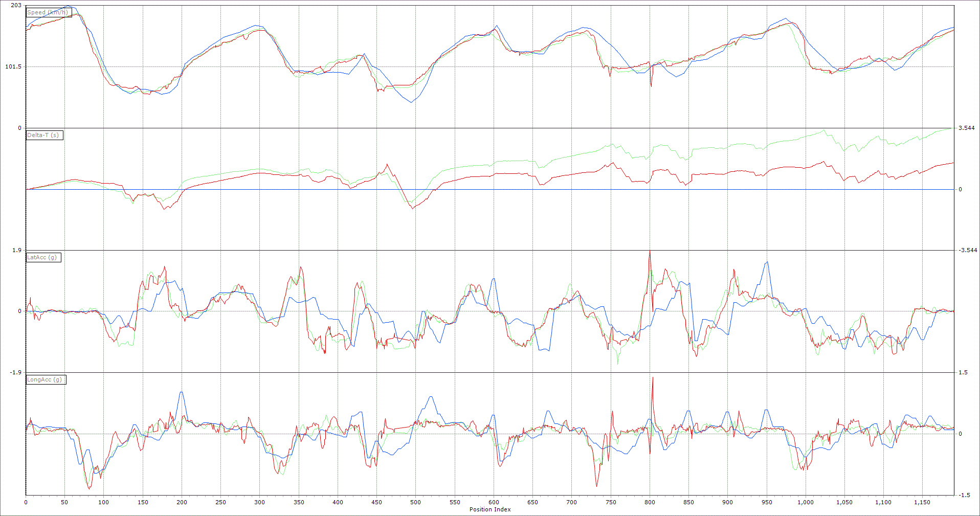
Task: Click the 203 maximum speed axis value
Action: coord(16,6)
